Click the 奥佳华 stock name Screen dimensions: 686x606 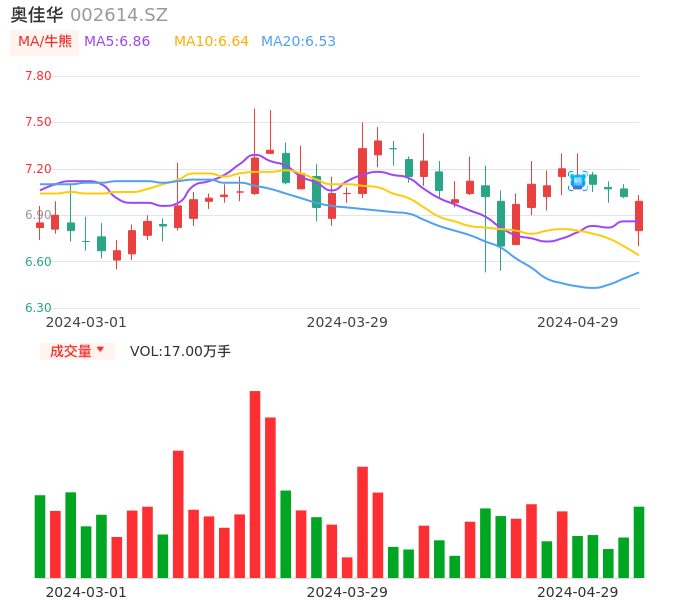pyautogui.click(x=37, y=15)
